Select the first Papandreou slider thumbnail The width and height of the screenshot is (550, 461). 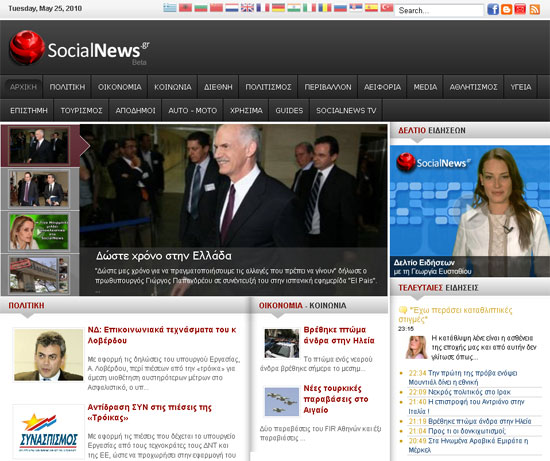(x=39, y=146)
